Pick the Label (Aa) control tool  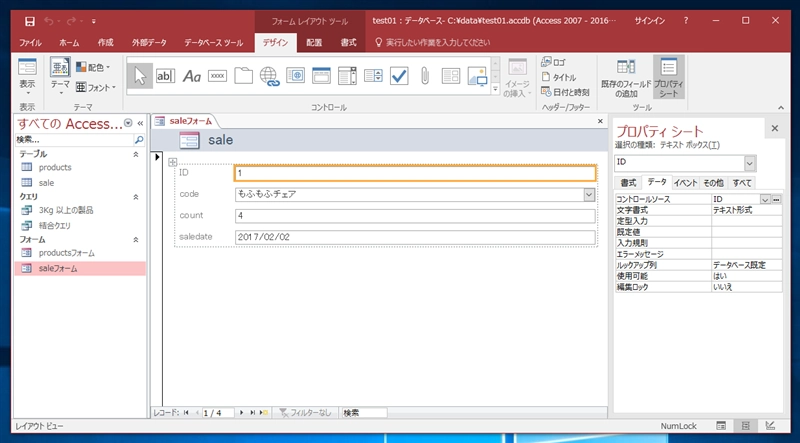[x=192, y=76]
